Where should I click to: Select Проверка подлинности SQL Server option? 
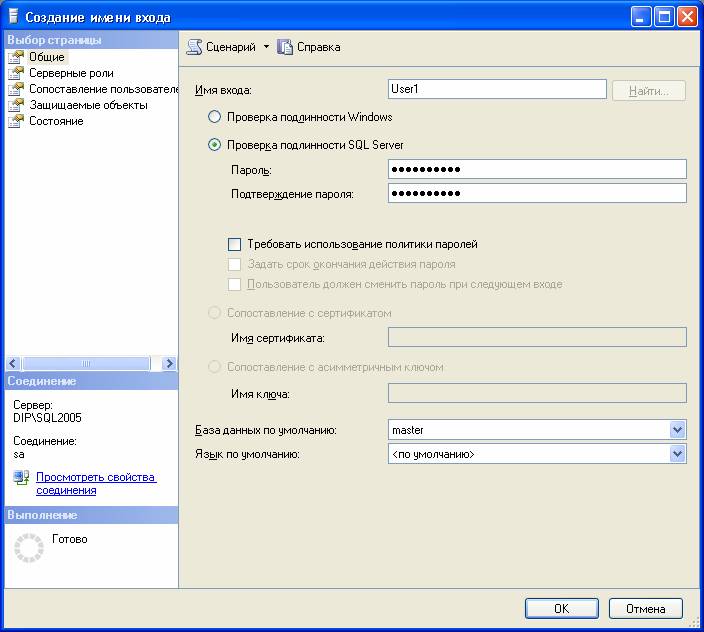coord(214,145)
